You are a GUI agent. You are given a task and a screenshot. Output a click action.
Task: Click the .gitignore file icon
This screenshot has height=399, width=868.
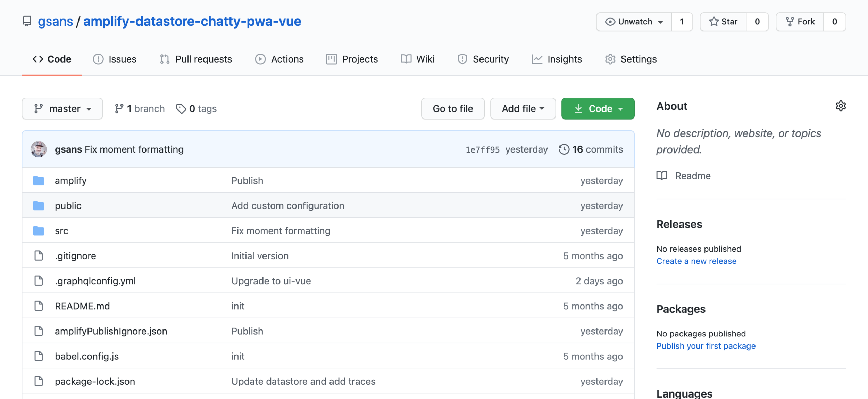(x=39, y=256)
